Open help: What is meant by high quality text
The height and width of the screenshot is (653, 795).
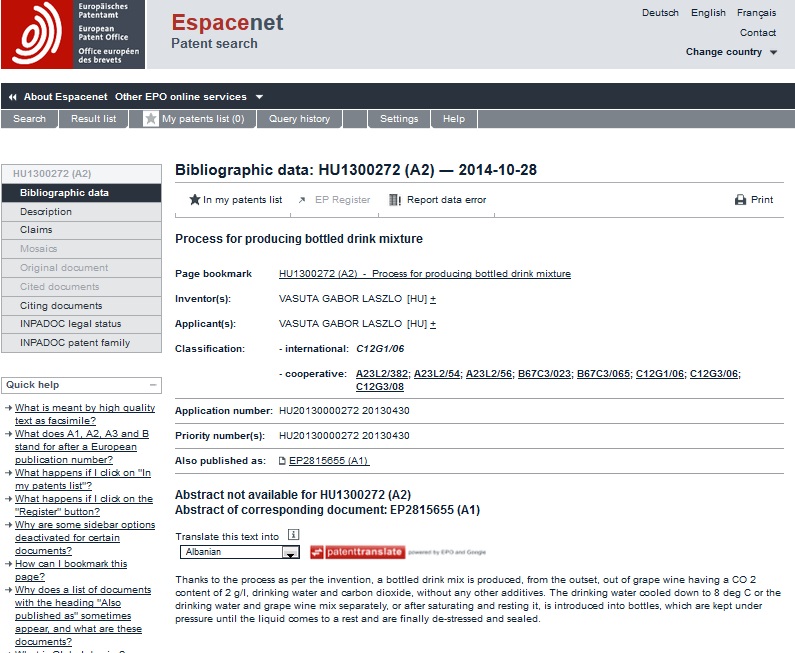(85, 414)
